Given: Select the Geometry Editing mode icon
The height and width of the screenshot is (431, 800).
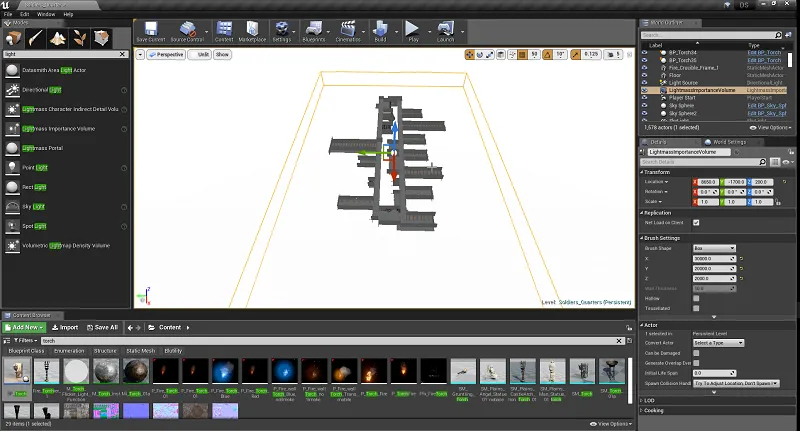Looking at the screenshot, I should tap(102, 38).
